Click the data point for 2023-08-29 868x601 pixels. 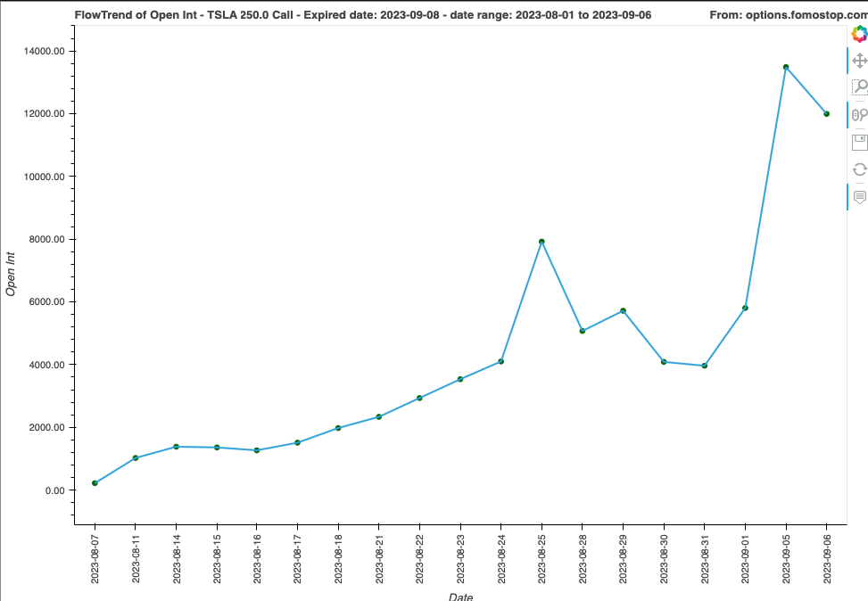click(x=623, y=311)
